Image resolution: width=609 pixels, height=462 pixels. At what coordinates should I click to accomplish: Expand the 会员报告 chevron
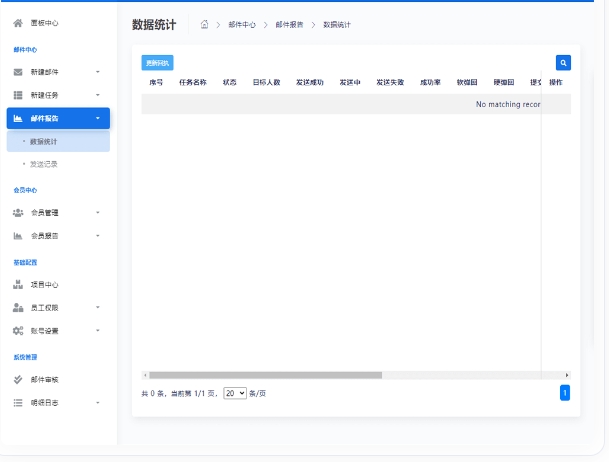[x=98, y=236]
